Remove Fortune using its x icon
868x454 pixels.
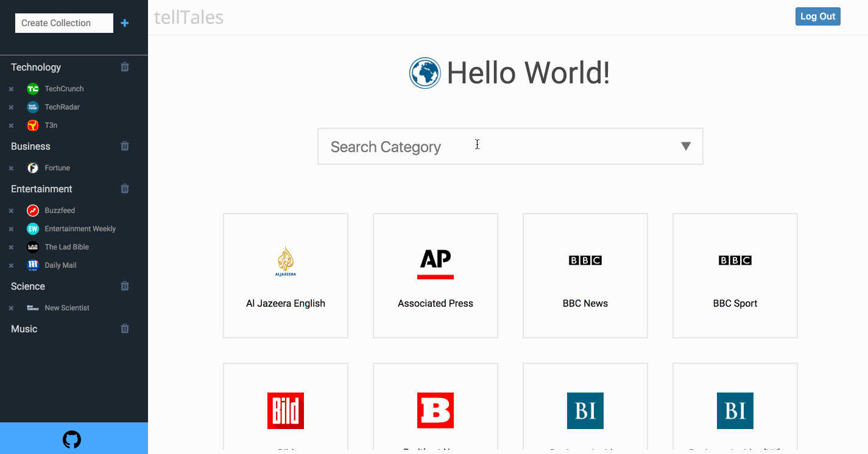[x=11, y=168]
